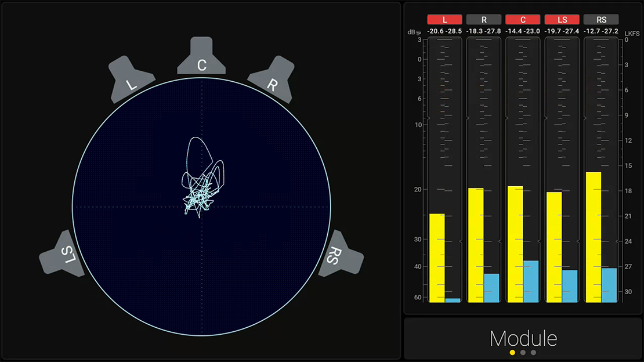Viewport: 644px width, 362px height.
Task: Click the Left Surround speaker icon
Action: (x=63, y=254)
